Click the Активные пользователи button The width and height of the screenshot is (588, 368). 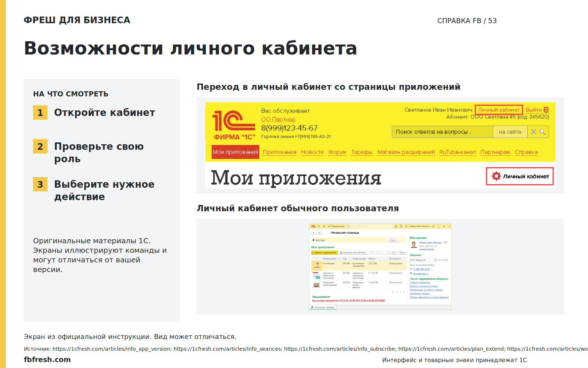tap(353, 252)
